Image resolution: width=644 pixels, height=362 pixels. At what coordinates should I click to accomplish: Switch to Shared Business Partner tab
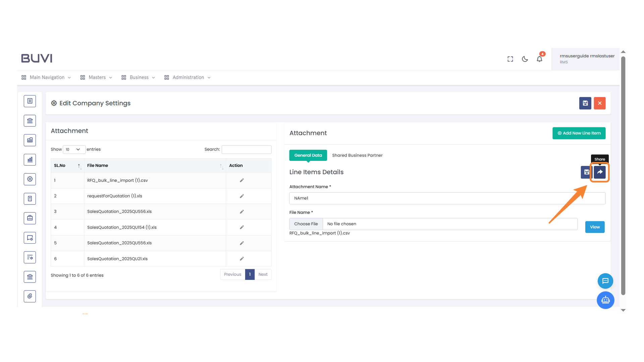(357, 155)
